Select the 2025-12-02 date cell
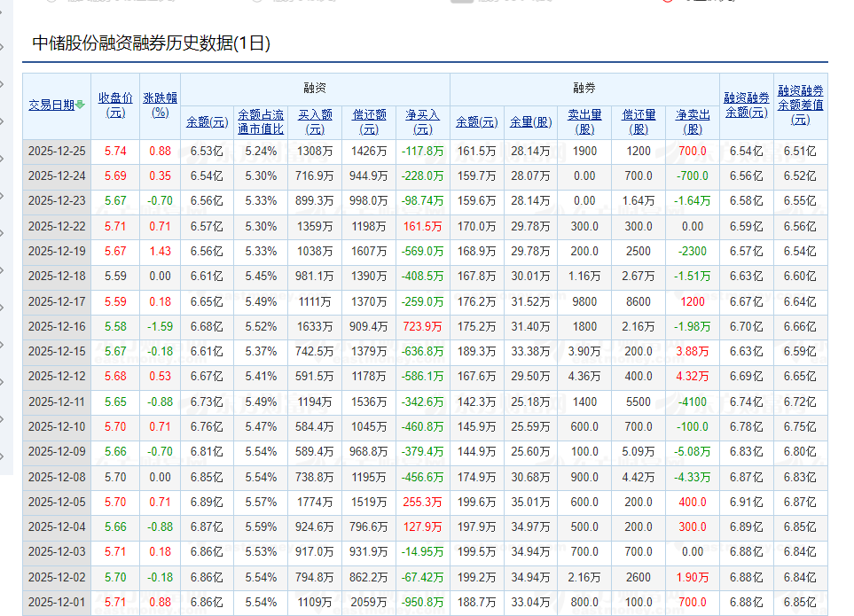 57,578
